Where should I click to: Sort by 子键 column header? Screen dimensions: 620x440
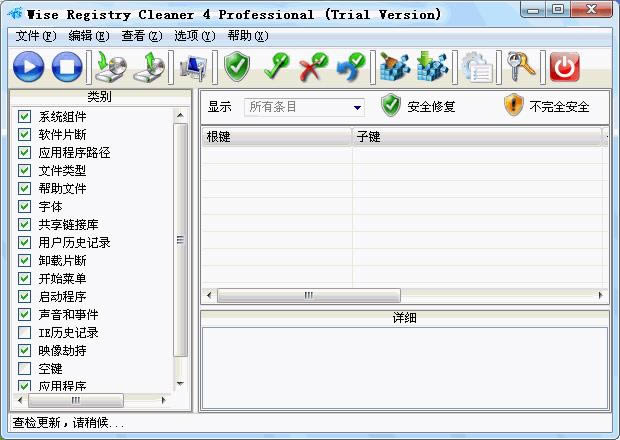[477, 137]
